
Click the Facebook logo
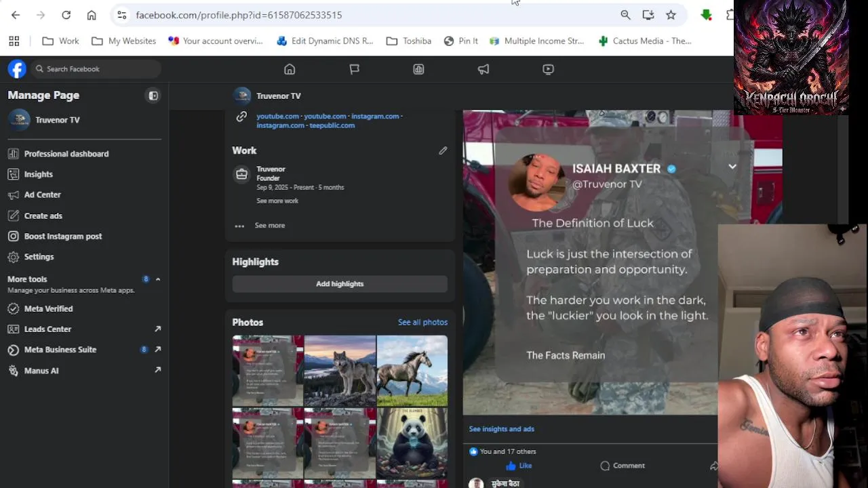click(17, 68)
